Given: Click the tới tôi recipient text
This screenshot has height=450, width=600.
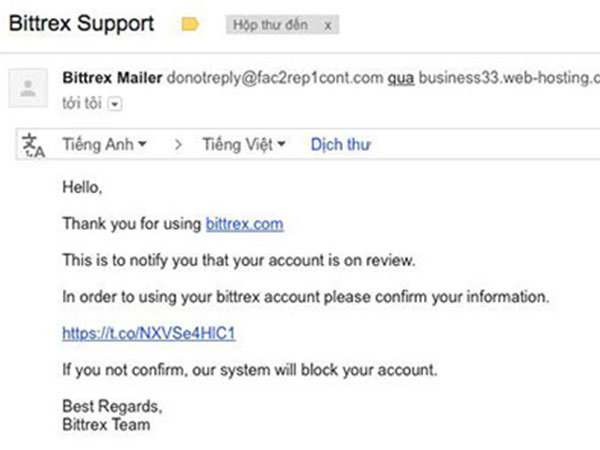Looking at the screenshot, I should pos(82,103).
